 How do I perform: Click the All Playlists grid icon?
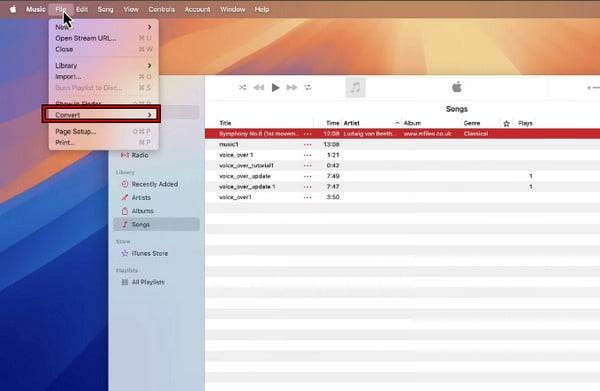coord(125,282)
